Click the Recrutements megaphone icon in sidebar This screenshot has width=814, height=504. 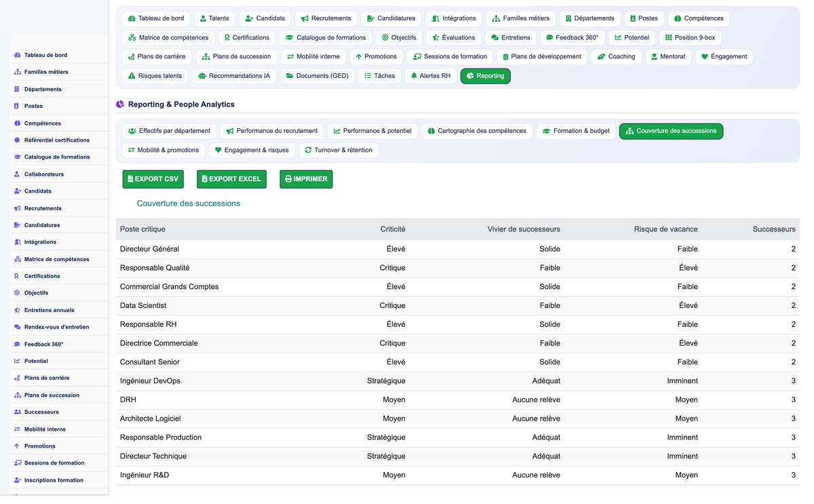[17, 208]
